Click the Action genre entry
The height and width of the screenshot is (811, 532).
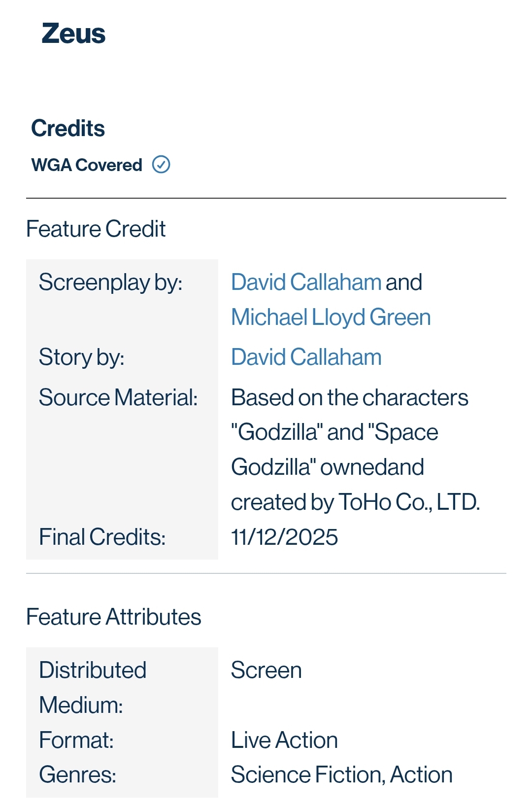tap(422, 775)
